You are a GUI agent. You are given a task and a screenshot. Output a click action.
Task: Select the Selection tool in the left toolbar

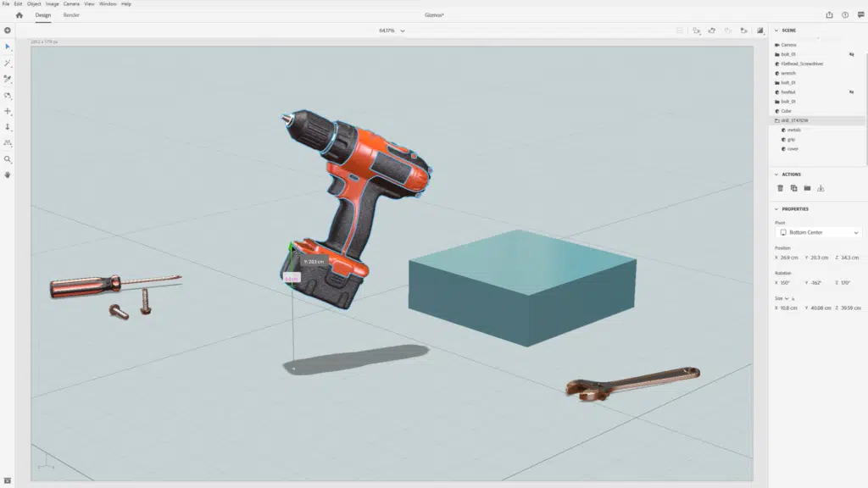pyautogui.click(x=8, y=47)
